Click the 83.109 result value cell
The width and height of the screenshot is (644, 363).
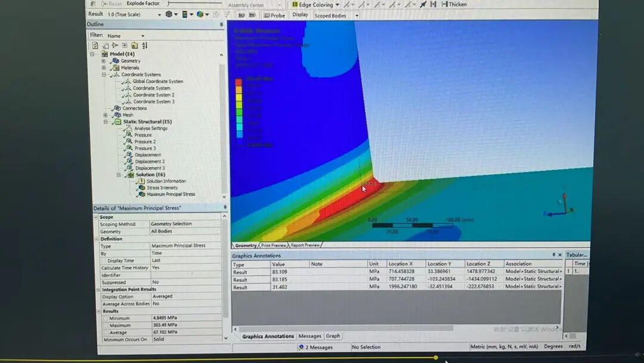pos(318,272)
